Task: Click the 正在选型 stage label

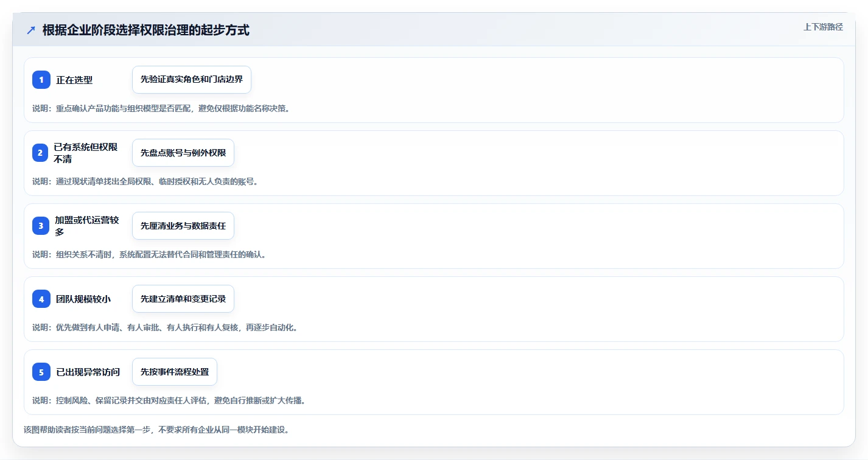Action: pyautogui.click(x=74, y=80)
